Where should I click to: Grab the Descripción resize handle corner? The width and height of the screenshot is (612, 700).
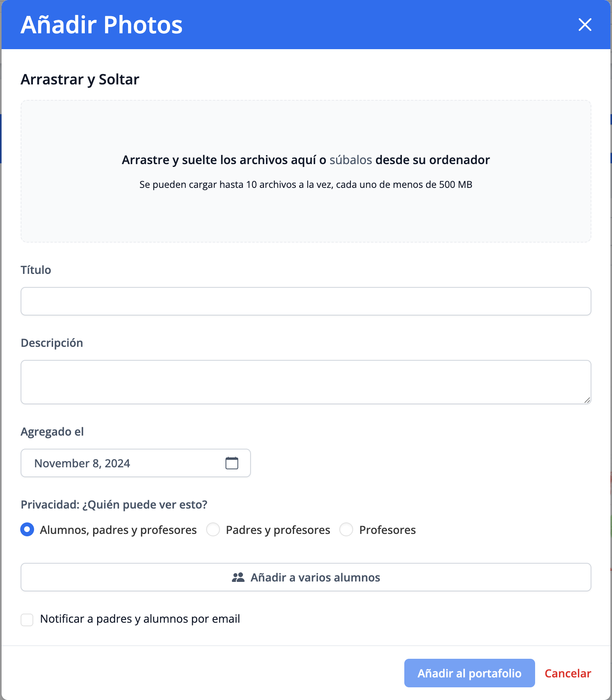pyautogui.click(x=587, y=400)
